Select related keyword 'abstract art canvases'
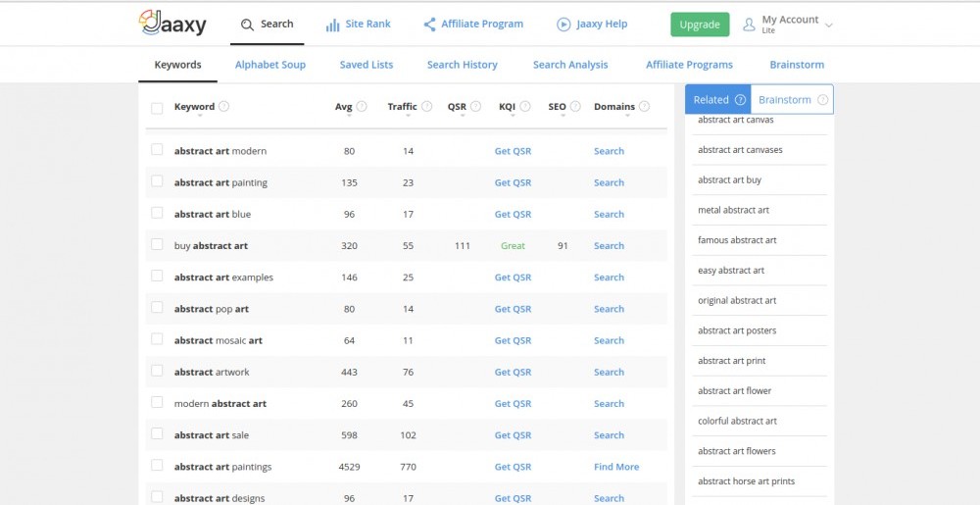 point(740,150)
